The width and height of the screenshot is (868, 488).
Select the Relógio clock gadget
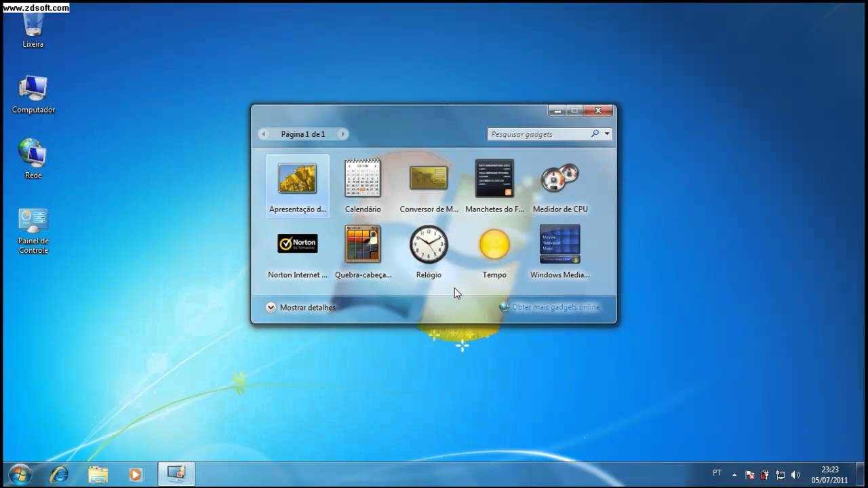(429, 251)
